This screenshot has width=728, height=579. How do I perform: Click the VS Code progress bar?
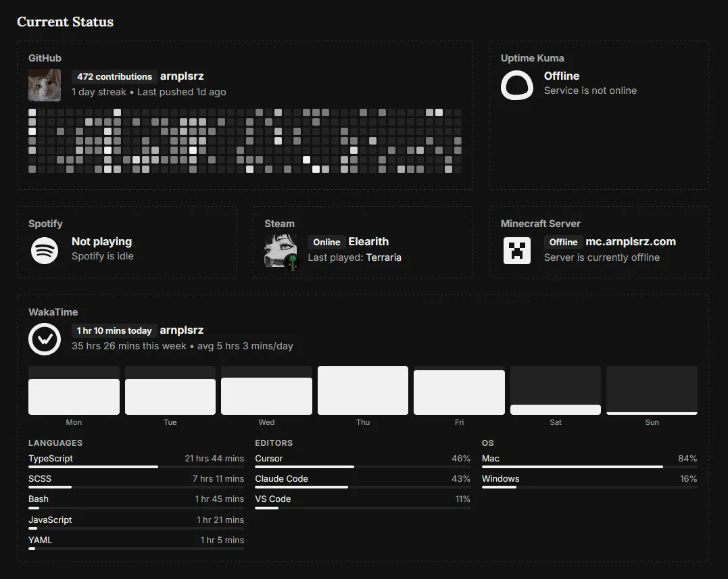coord(362,507)
